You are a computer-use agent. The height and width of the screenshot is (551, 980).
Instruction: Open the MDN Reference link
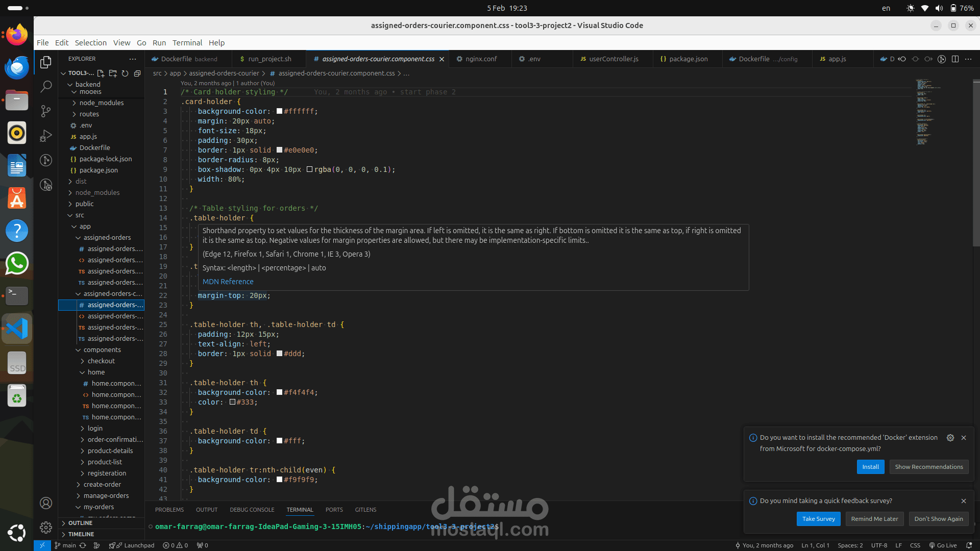[228, 282]
